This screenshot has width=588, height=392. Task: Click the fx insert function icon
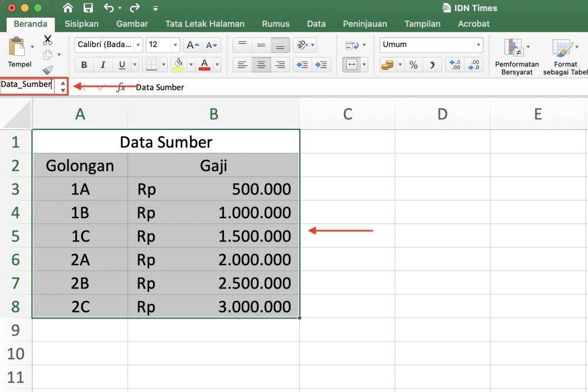(121, 88)
